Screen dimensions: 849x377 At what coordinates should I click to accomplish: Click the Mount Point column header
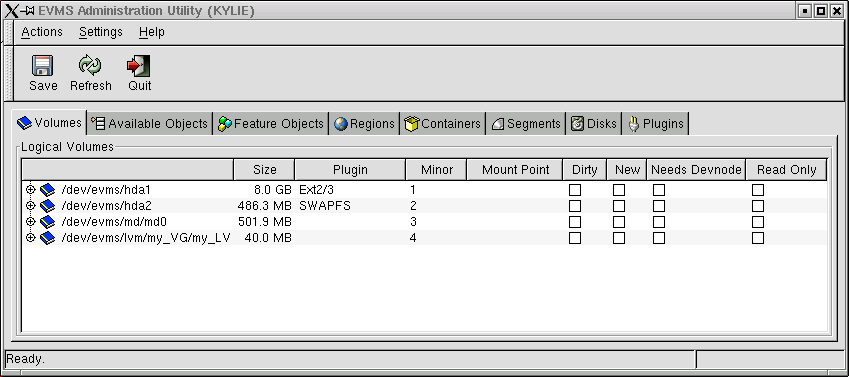(515, 170)
